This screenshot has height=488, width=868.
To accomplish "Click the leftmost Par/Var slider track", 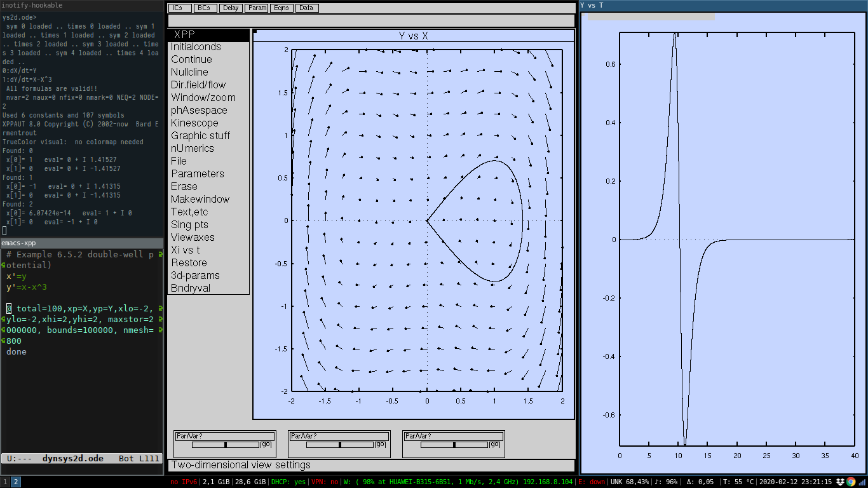I will point(226,445).
